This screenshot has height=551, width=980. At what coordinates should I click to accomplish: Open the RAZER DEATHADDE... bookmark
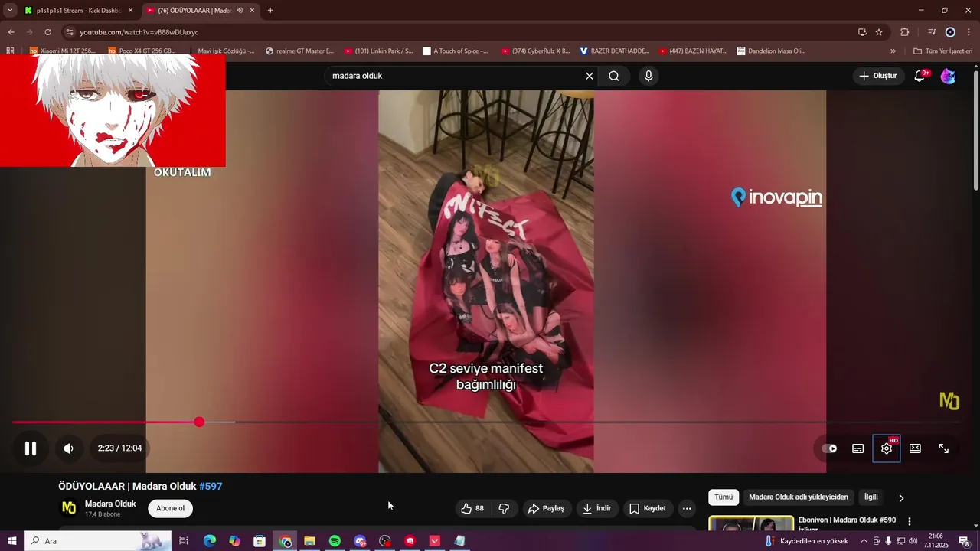pyautogui.click(x=615, y=51)
